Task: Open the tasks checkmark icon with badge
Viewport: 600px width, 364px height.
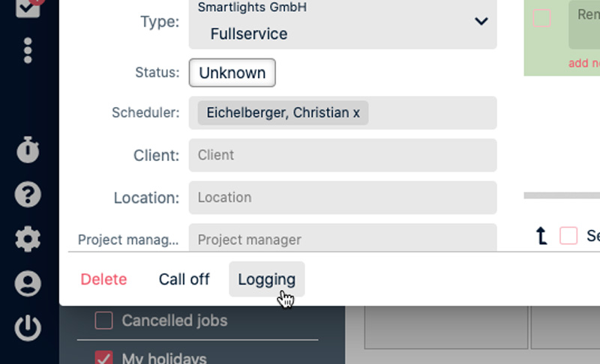Action: 28,7
